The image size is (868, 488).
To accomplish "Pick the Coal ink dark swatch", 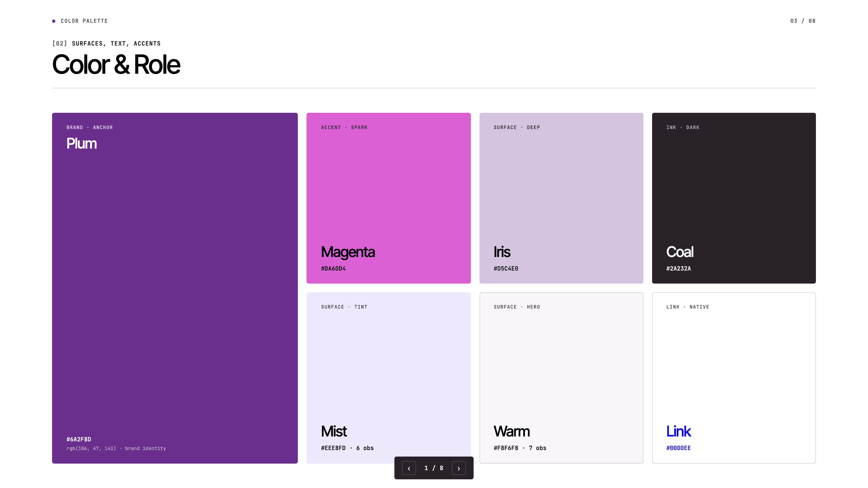I will point(733,198).
